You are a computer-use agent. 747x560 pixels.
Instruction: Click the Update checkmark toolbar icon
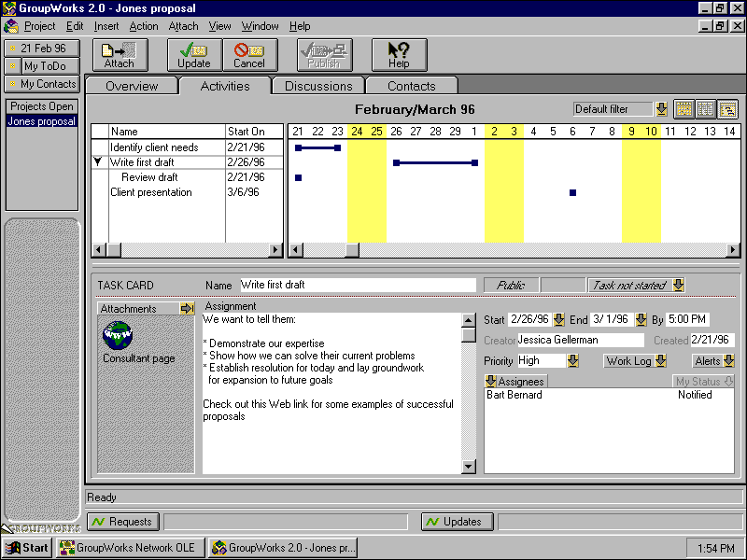[194, 55]
